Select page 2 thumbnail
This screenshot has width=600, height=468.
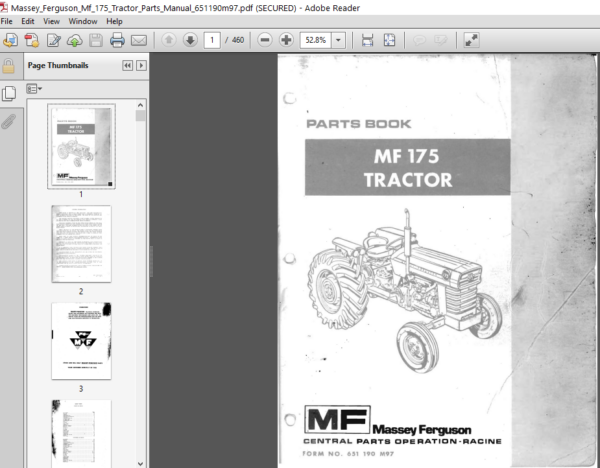click(x=81, y=244)
